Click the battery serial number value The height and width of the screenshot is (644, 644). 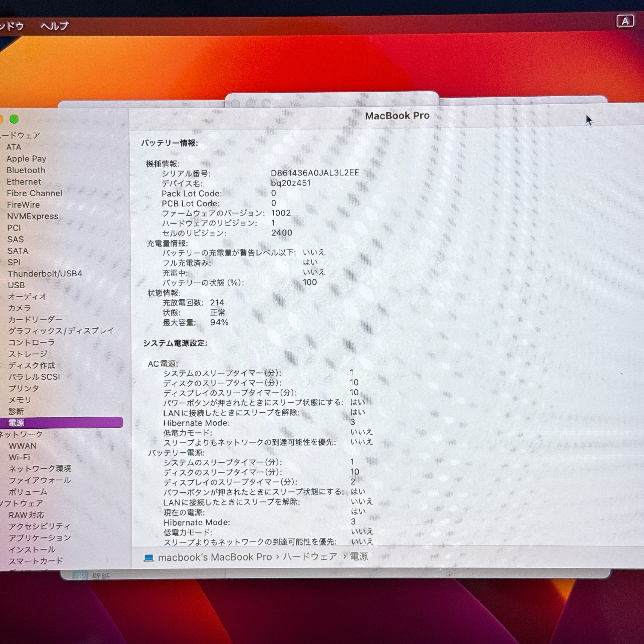click(315, 173)
